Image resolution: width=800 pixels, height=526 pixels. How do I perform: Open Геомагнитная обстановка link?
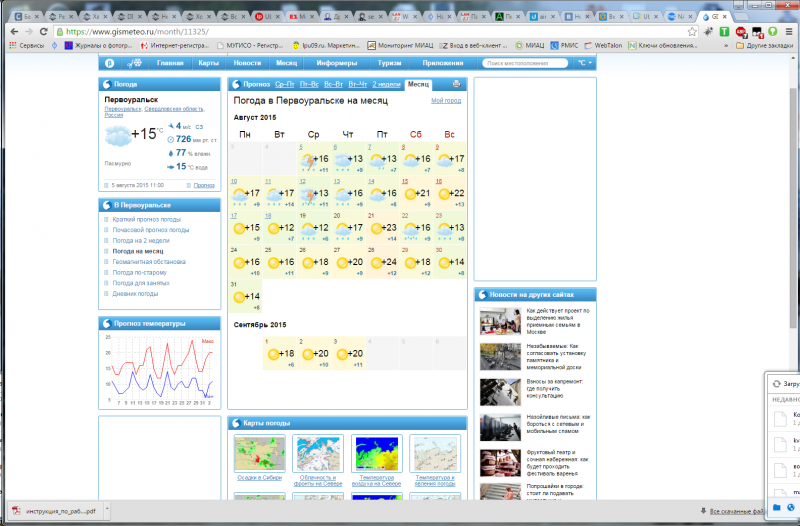coord(149,262)
